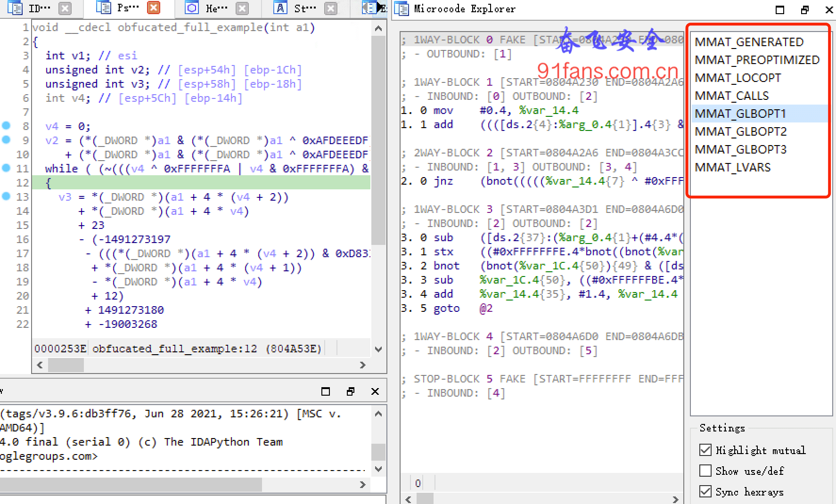
Task: Click status address 0000253E field
Action: point(60,349)
